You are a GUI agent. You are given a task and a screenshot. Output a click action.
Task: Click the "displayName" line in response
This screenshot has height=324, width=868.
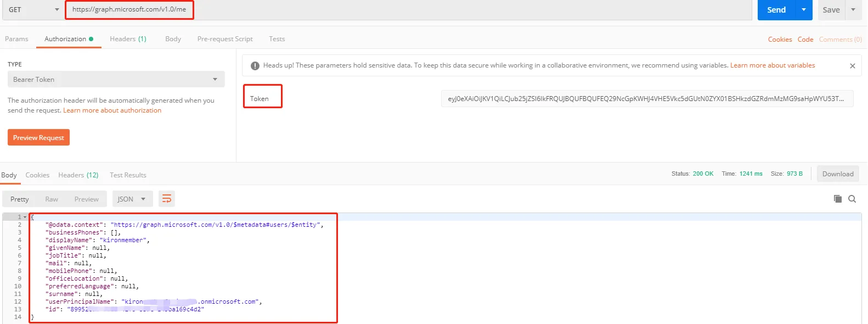click(98, 240)
